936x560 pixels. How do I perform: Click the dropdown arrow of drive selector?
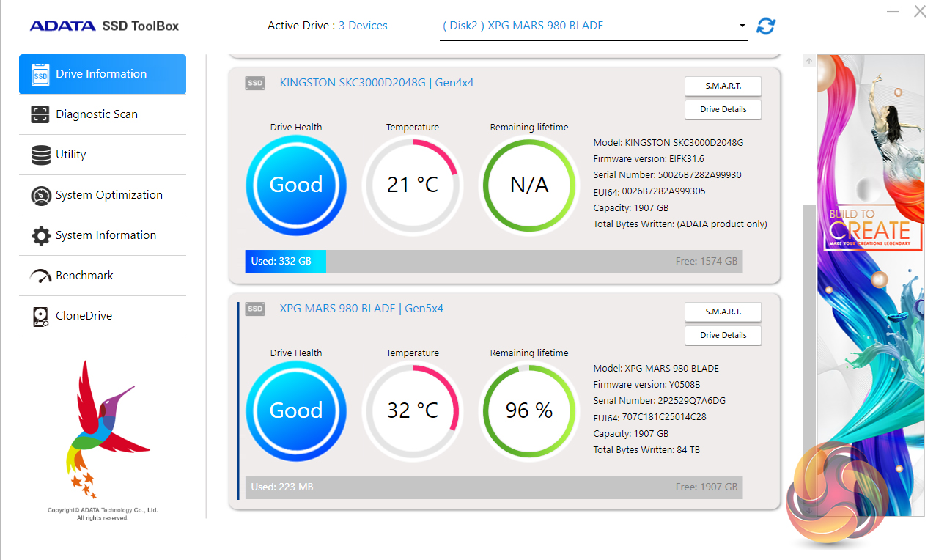(742, 26)
